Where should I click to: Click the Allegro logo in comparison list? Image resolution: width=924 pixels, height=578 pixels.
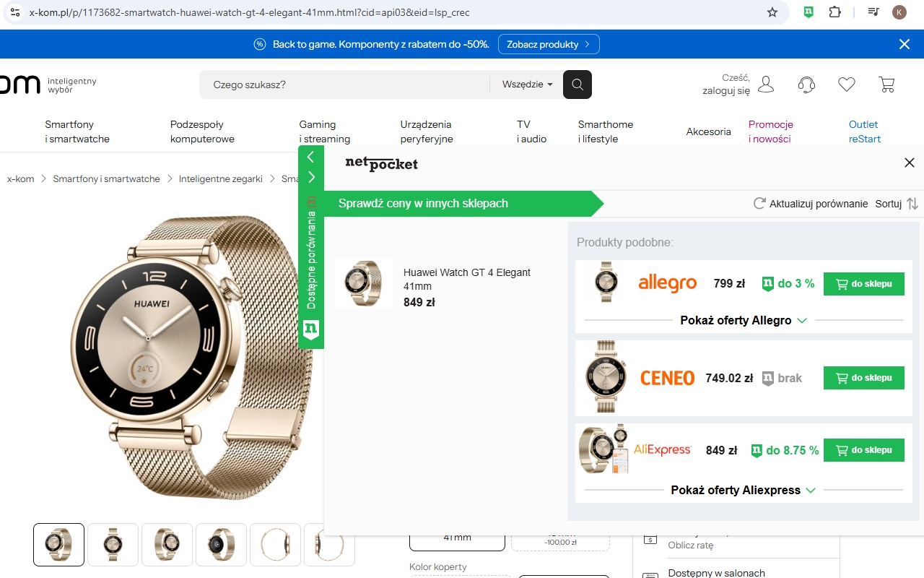coord(668,284)
